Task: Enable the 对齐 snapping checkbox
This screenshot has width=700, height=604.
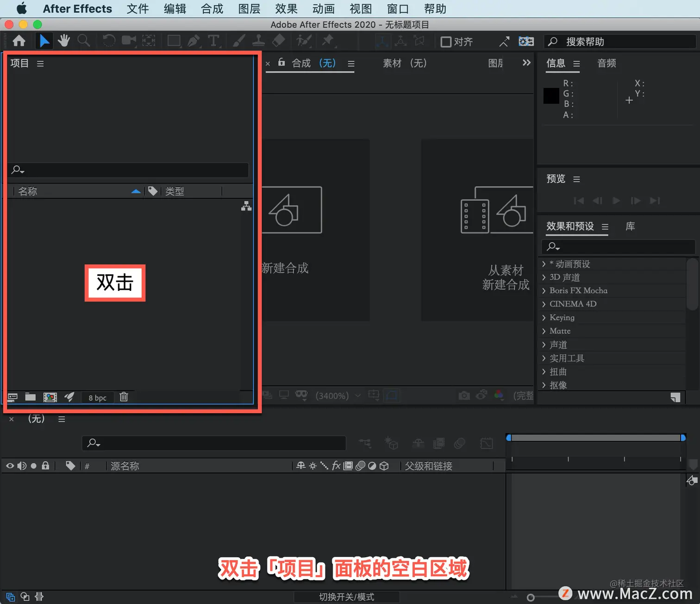Action: point(446,42)
